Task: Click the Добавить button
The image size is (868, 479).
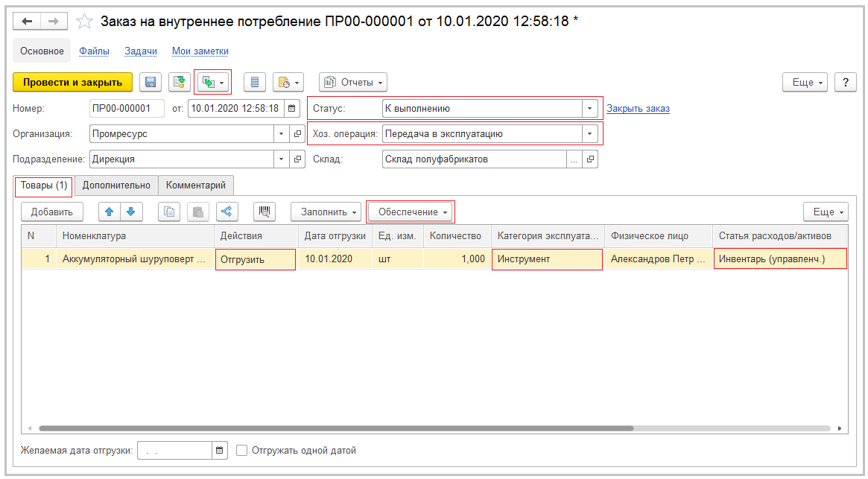Action: [x=52, y=212]
